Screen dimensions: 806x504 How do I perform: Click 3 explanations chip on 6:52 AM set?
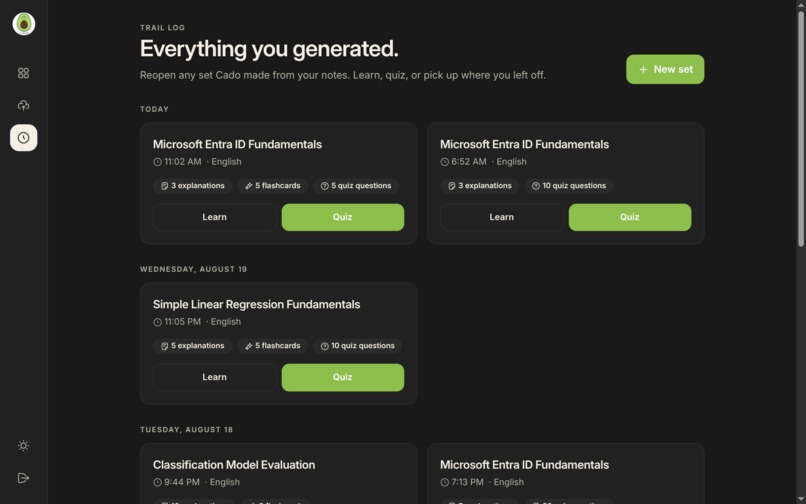point(480,186)
